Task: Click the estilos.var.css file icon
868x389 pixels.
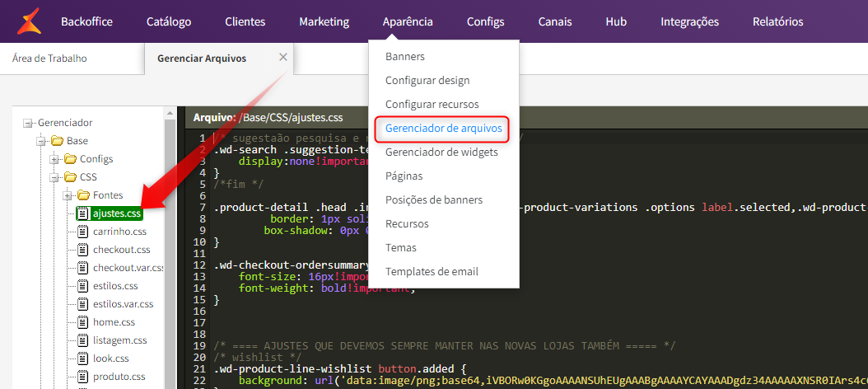Action: (x=83, y=304)
